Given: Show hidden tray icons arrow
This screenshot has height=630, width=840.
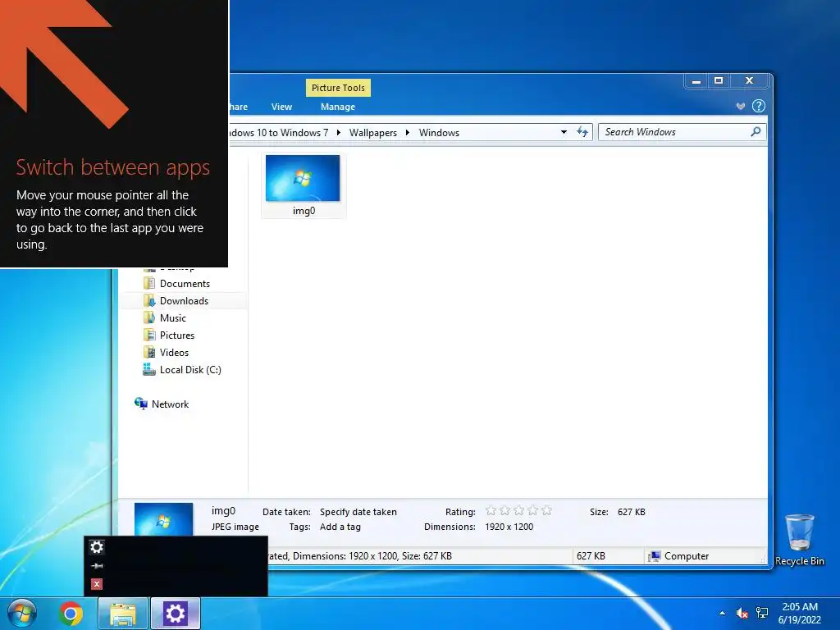Looking at the screenshot, I should 722,613.
